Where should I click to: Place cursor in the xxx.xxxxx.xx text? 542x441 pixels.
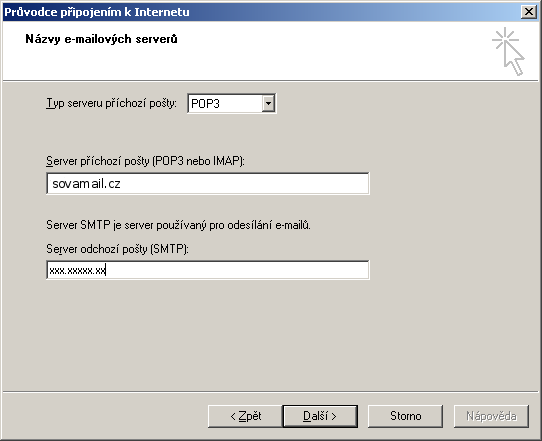[x=77, y=270]
